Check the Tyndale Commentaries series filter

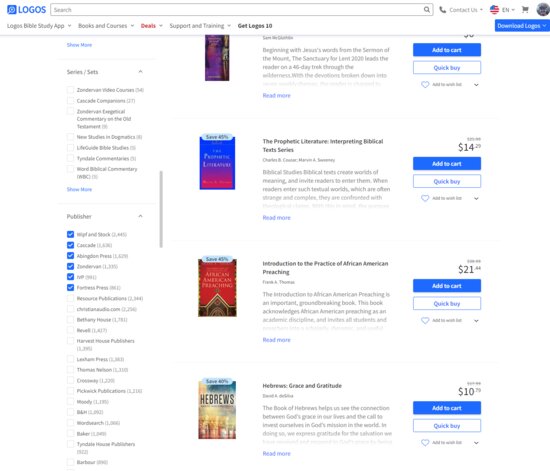[71, 158]
